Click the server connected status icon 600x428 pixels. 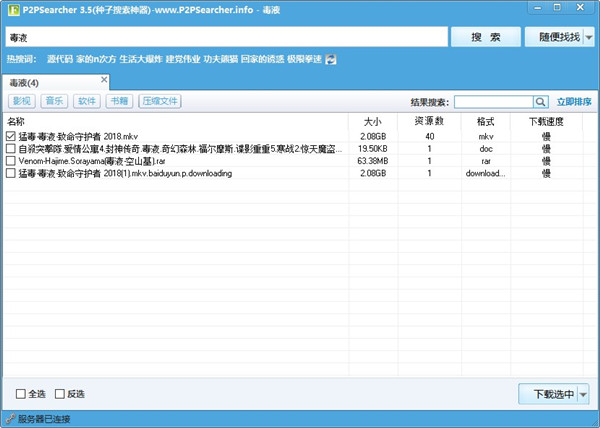click(x=10, y=419)
